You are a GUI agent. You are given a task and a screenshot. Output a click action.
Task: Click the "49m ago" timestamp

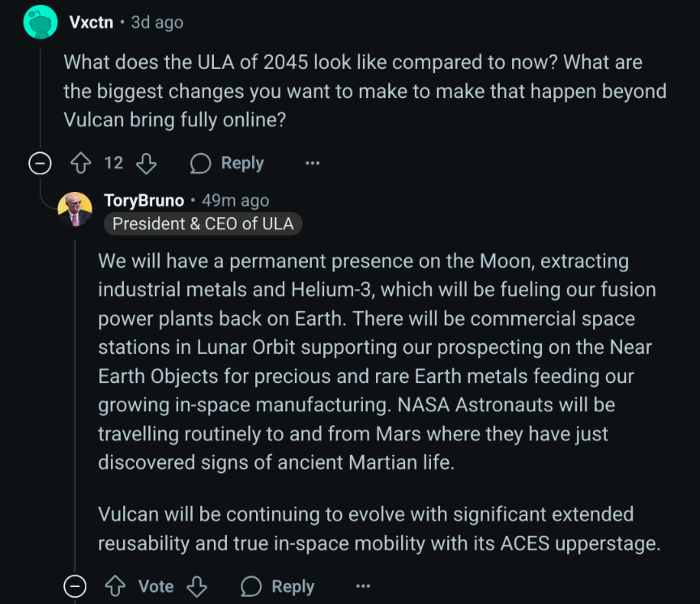(x=235, y=200)
